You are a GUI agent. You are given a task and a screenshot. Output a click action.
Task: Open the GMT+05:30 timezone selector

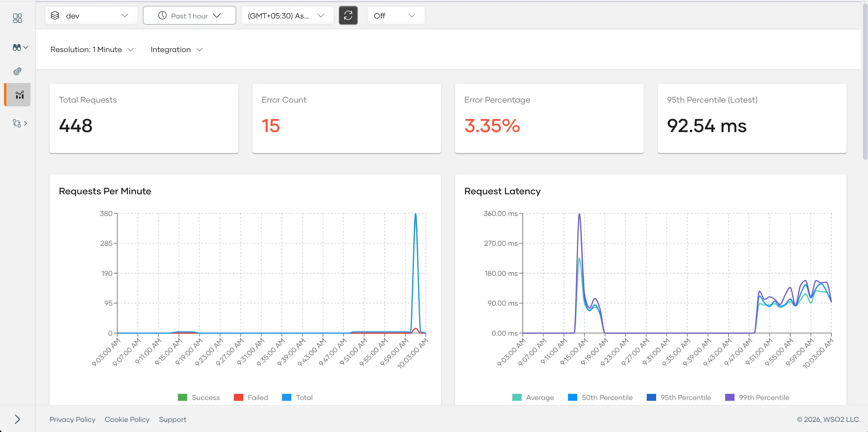[x=287, y=15]
